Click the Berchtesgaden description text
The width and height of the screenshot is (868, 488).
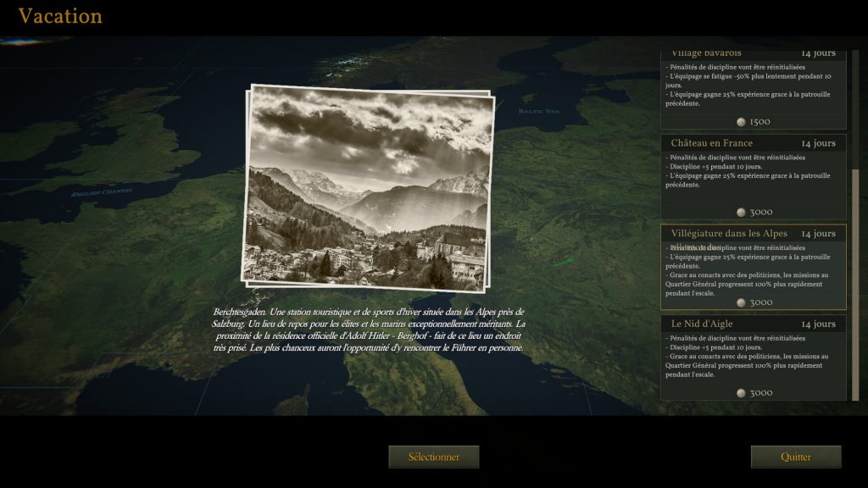[369, 330]
